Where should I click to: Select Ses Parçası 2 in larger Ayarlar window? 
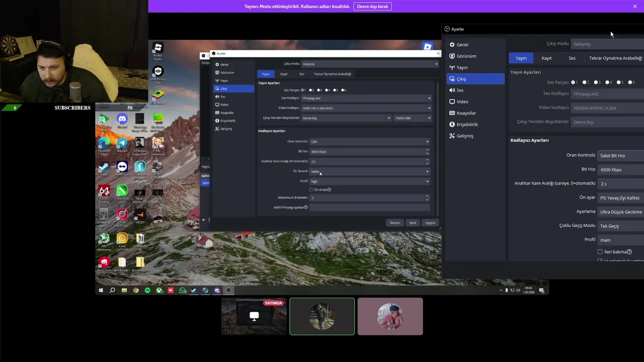click(x=585, y=82)
